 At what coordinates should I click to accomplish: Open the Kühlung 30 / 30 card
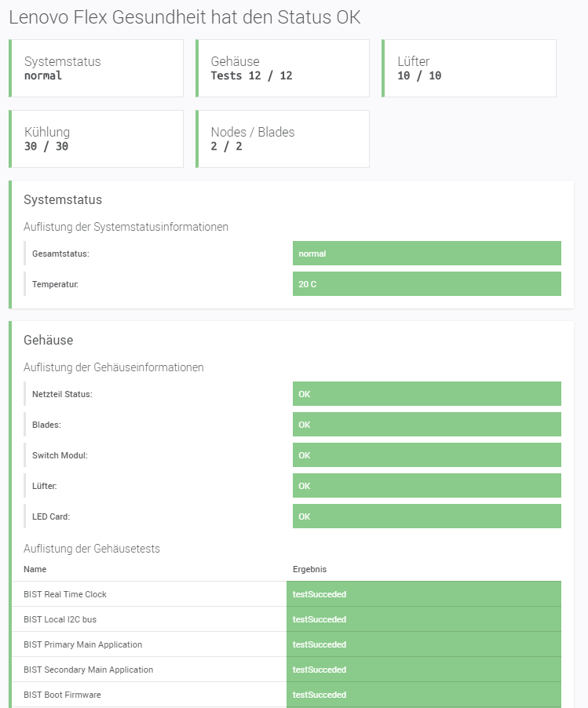[96, 139]
